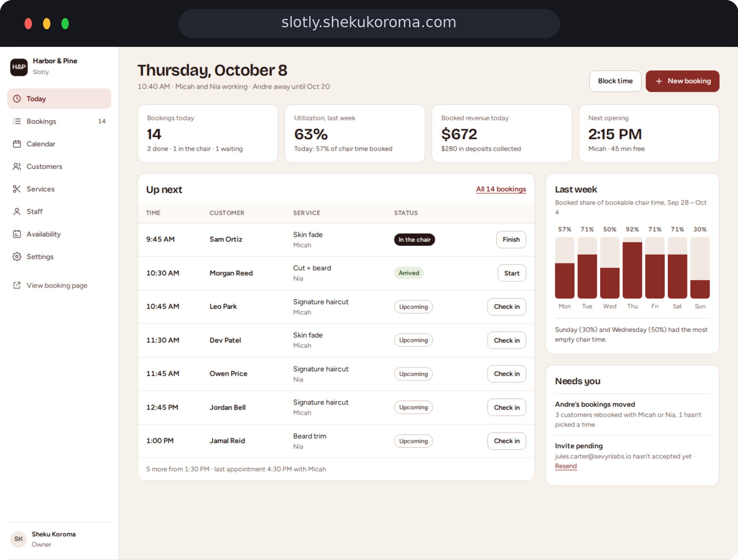Click the Availability icon in sidebar
The width and height of the screenshot is (738, 560).
point(17,234)
